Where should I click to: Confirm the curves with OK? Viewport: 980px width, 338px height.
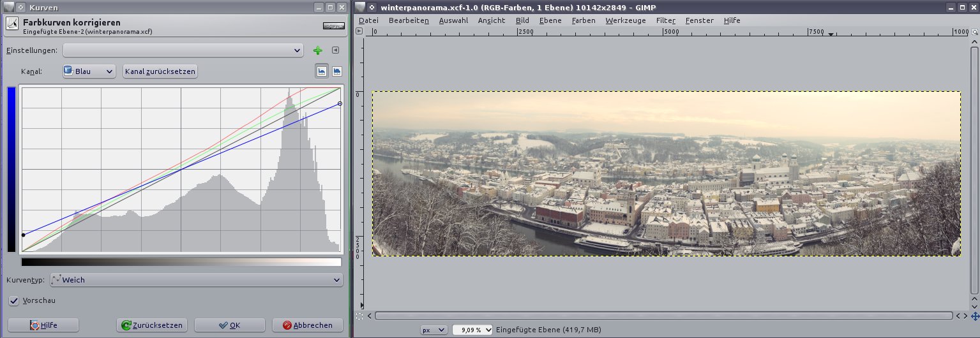coord(229,325)
